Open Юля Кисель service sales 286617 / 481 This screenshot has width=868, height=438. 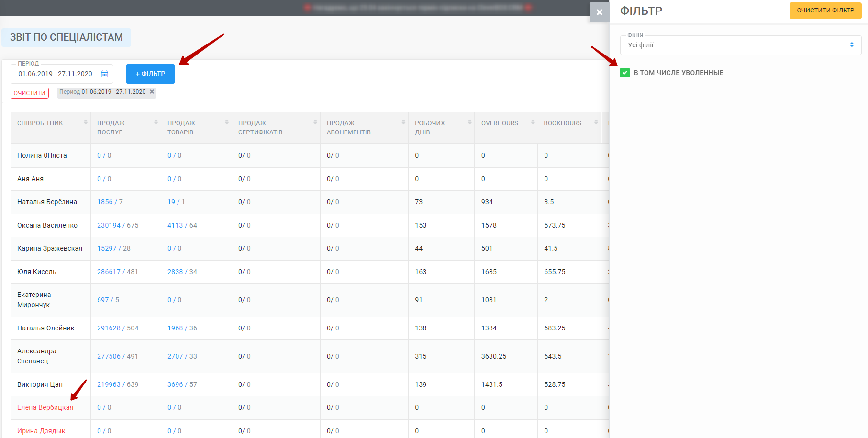coord(118,272)
